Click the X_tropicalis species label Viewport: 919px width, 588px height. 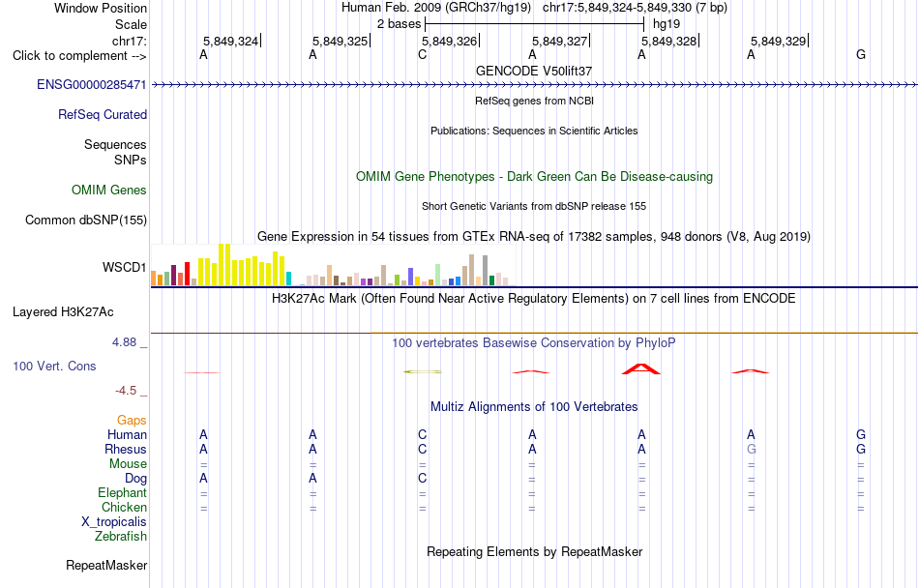pyautogui.click(x=114, y=522)
